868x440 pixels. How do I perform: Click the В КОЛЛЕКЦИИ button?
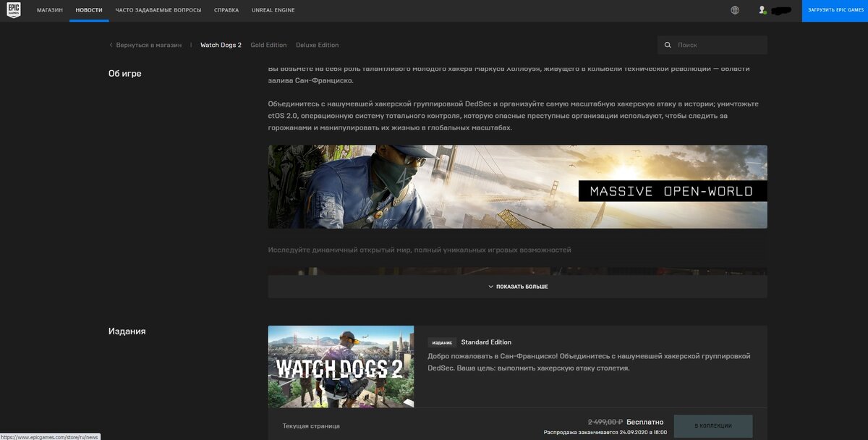[x=713, y=426]
